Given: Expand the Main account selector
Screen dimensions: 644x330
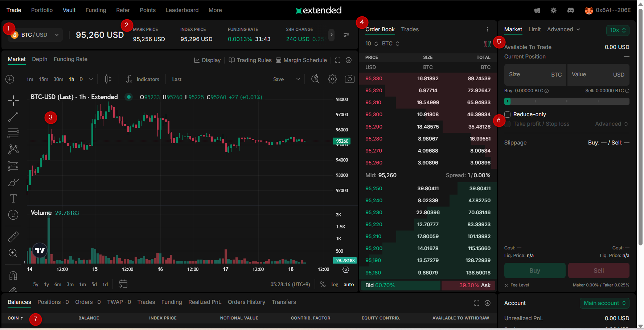Looking at the screenshot, I should coord(604,303).
